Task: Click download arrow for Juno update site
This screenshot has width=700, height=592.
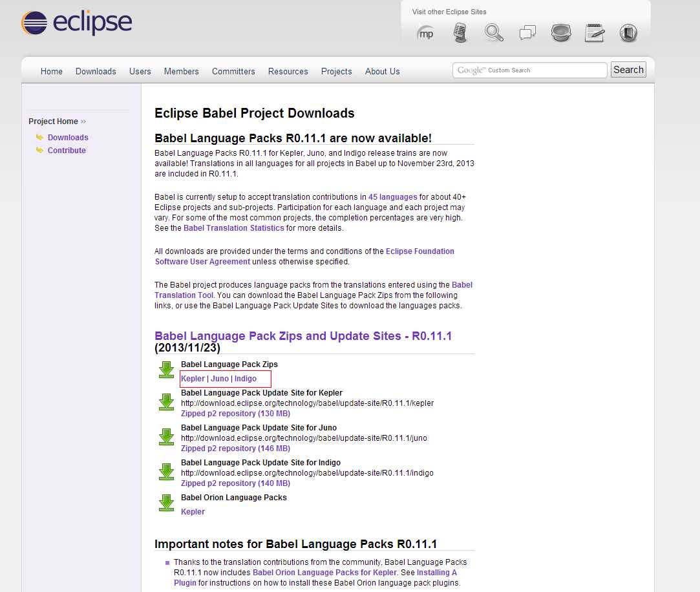Action: click(167, 437)
